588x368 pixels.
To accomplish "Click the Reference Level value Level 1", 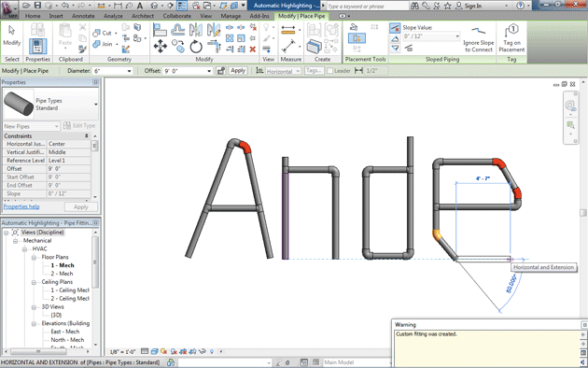I will 69,161.
